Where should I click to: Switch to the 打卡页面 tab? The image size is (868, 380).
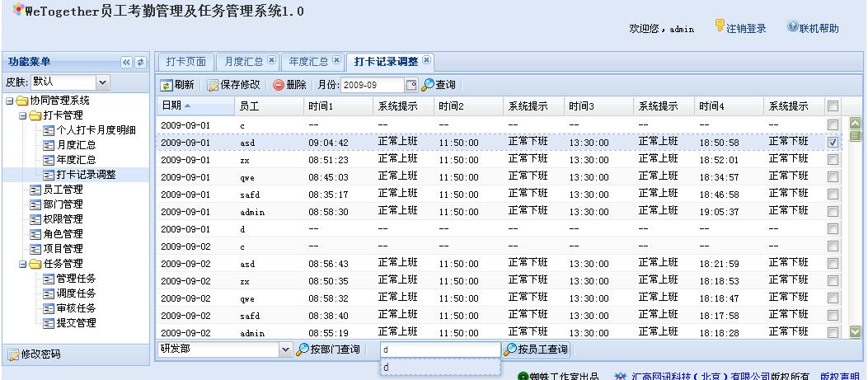(x=186, y=62)
